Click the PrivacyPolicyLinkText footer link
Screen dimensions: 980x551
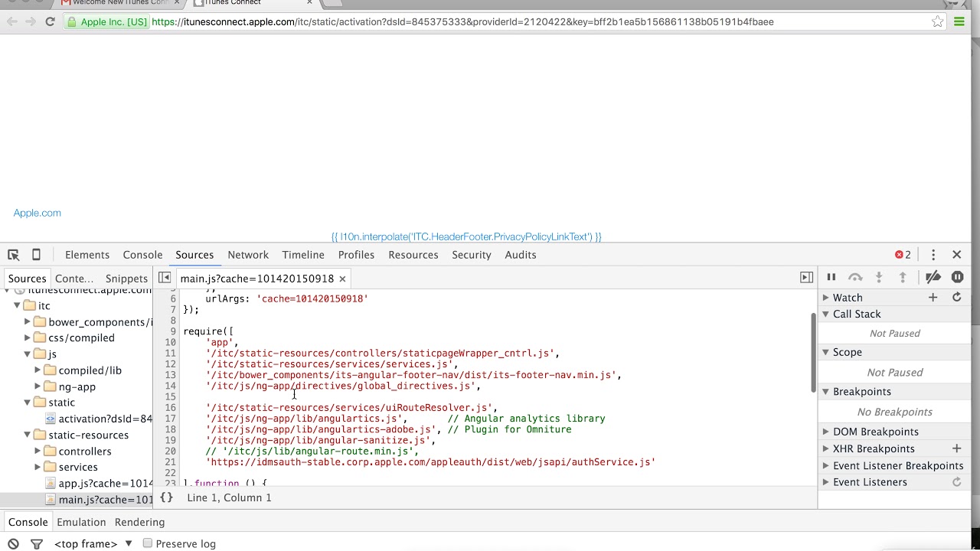pyautogui.click(x=466, y=237)
